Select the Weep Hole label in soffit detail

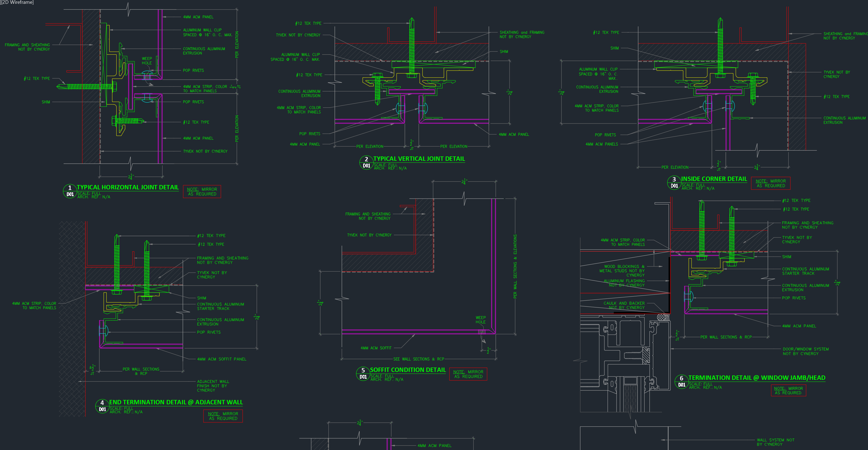pyautogui.click(x=481, y=320)
